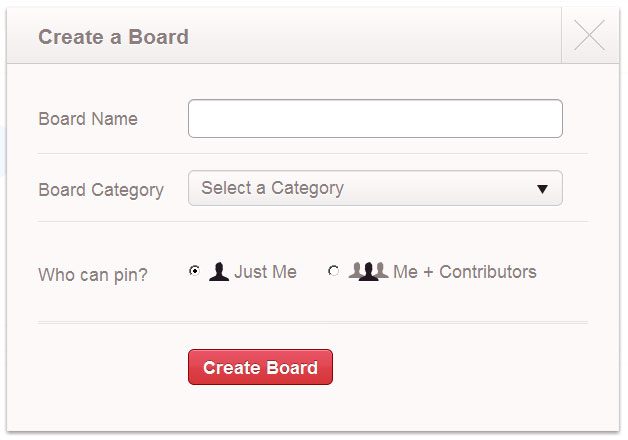Screen dimensions: 628x440
Task: Click the 'Me + Contributors' option text
Action: (465, 272)
